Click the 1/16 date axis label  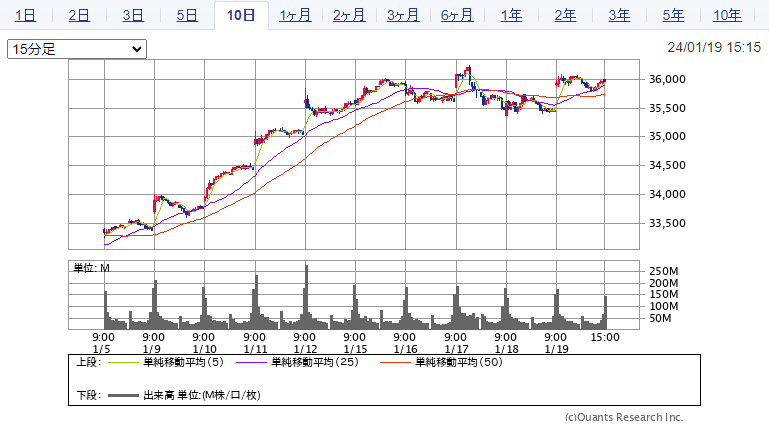[406, 349]
